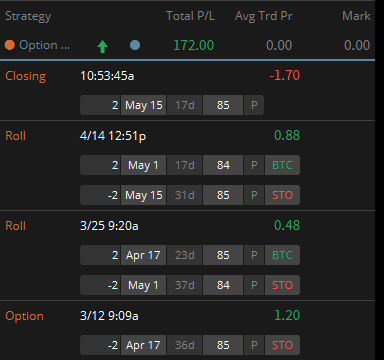
Task: Click the 0.48 roll credit value
Action: (287, 225)
